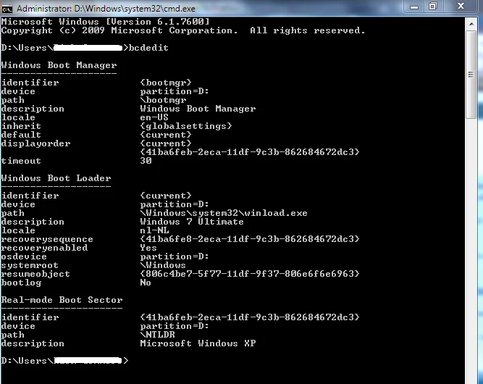Click the resumeobject GUID value

250,274
